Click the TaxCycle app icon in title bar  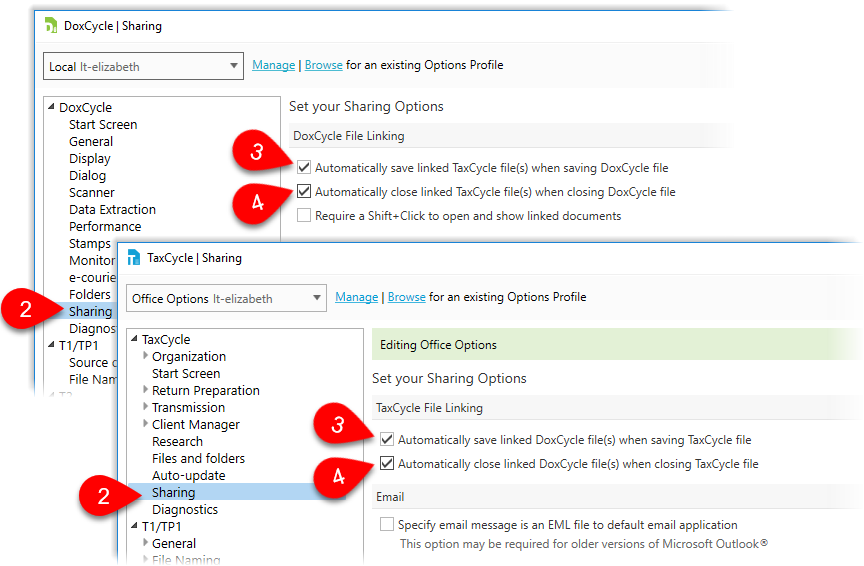(134, 257)
